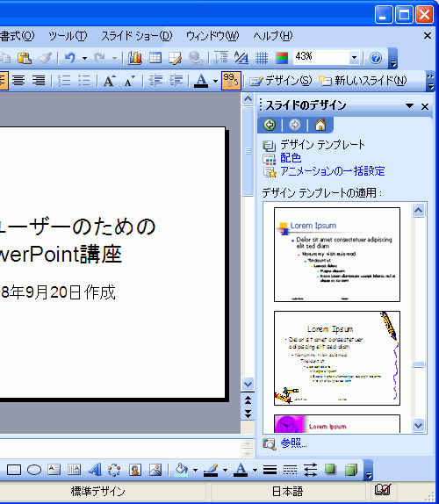Screen dimensions: 439x504
Task: Open the formatting toolbar options chevron
Action: click(x=430, y=82)
